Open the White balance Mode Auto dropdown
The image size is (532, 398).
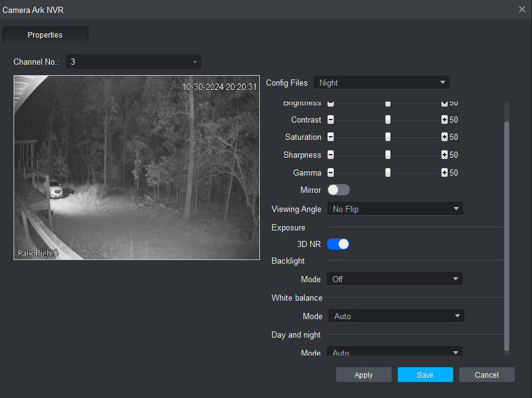pos(397,316)
